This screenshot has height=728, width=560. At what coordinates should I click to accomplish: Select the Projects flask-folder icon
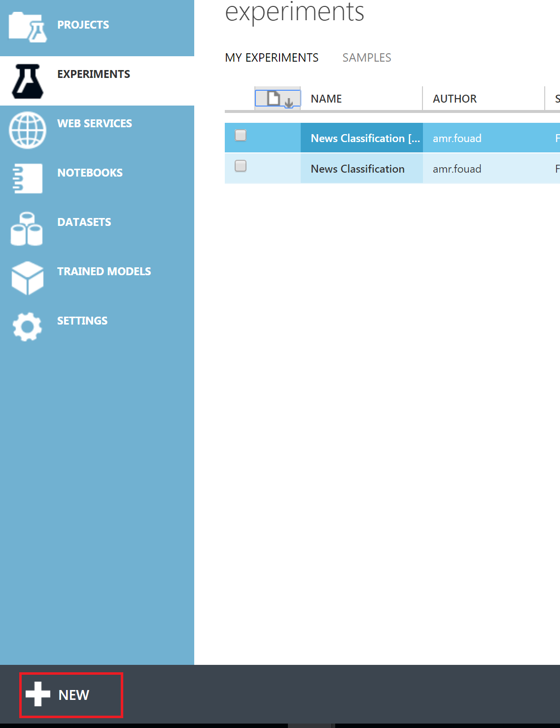click(27, 25)
